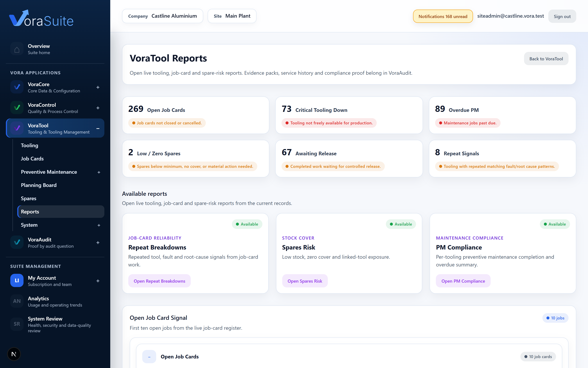The width and height of the screenshot is (588, 368).
Task: Select Reports in the sidebar
Action: coord(61,211)
